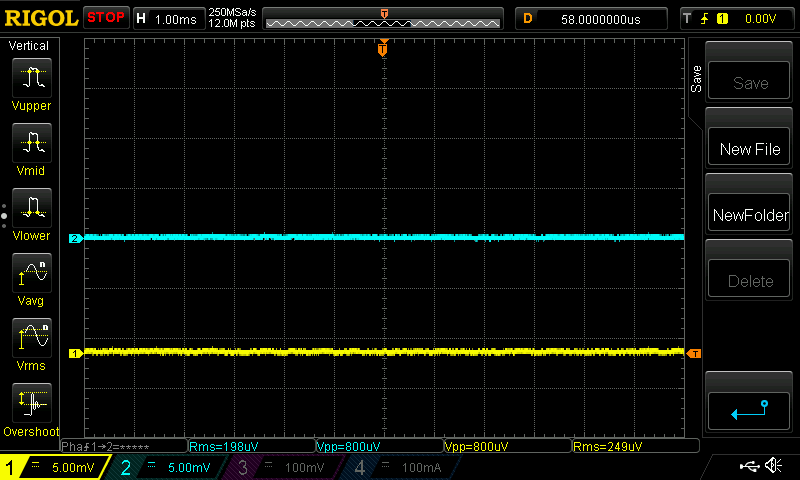
Task: Select the Vmid measurement icon
Action: point(32,143)
